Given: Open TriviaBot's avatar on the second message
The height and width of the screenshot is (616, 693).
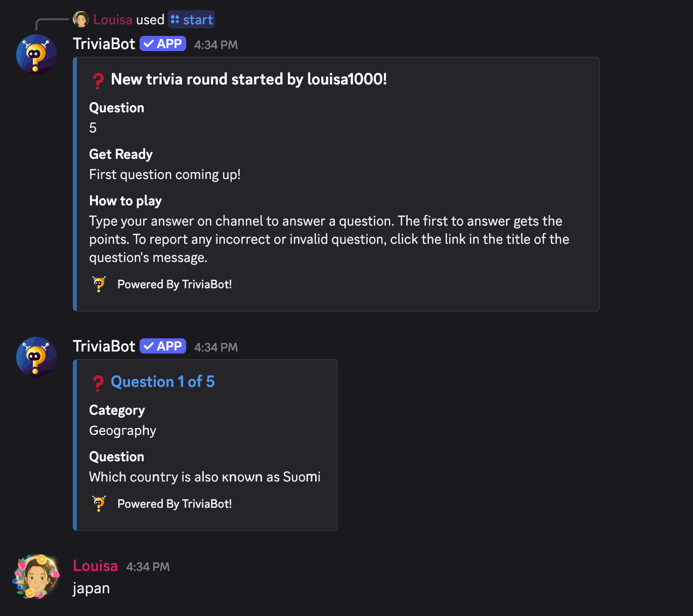Looking at the screenshot, I should [36, 357].
